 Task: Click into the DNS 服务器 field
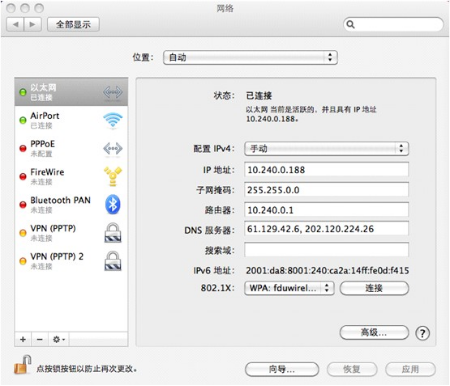tap(326, 229)
